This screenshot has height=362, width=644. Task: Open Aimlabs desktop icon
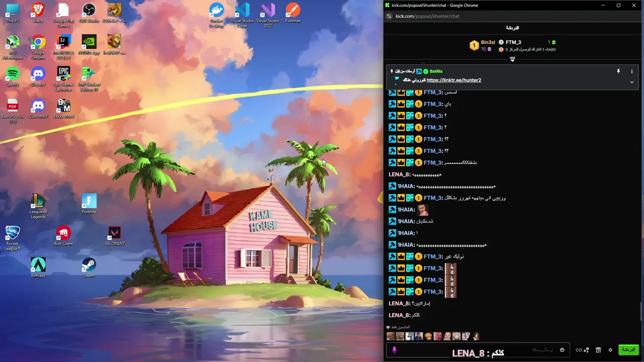point(38,267)
